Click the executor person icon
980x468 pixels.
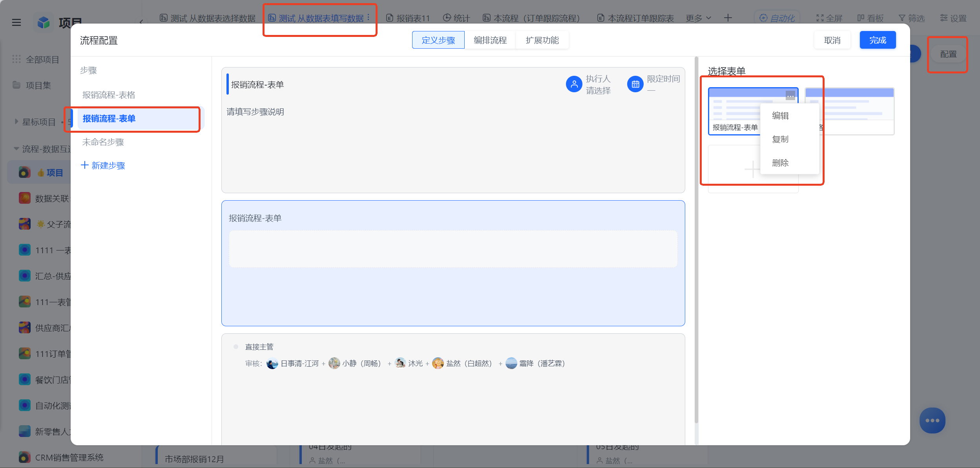click(x=574, y=84)
